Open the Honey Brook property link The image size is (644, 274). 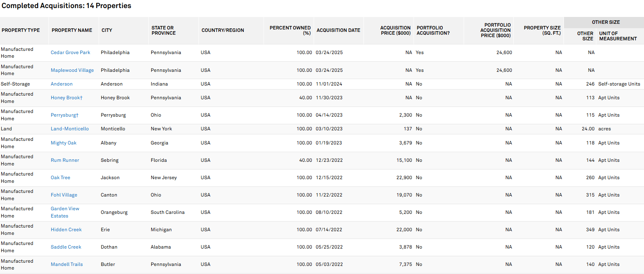(x=67, y=98)
